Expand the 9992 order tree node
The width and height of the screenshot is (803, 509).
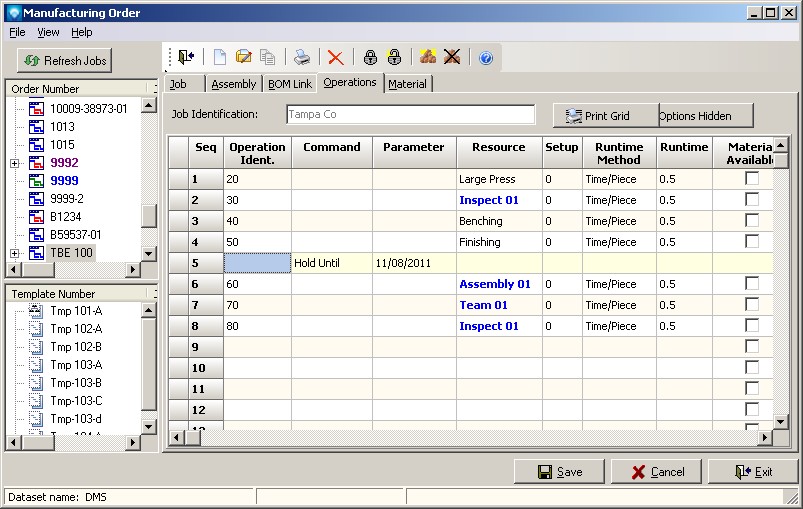point(14,163)
